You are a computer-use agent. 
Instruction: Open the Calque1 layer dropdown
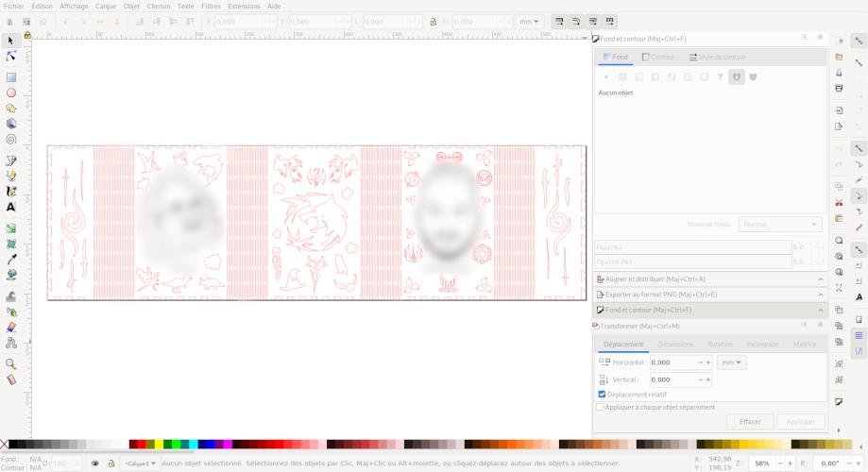[x=140, y=464]
